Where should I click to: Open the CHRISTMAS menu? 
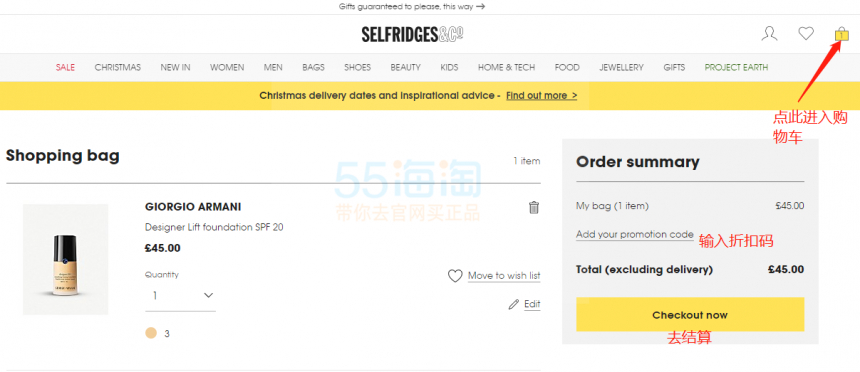coord(117,67)
